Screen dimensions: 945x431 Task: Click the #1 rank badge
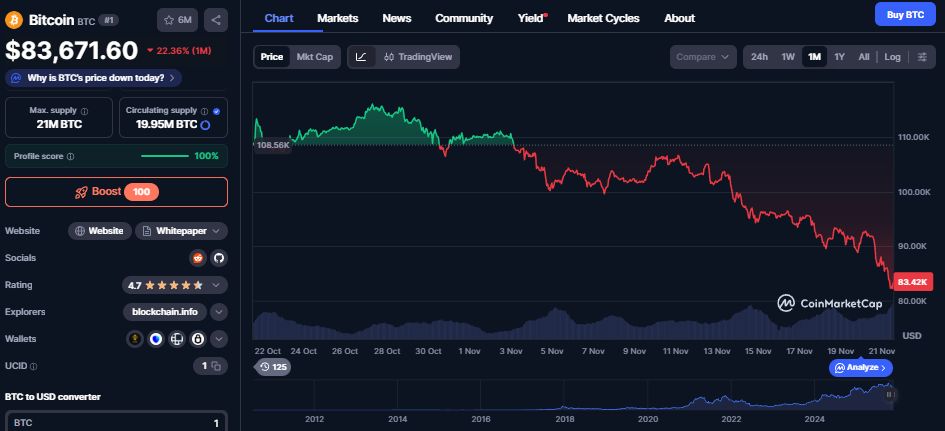[108, 20]
